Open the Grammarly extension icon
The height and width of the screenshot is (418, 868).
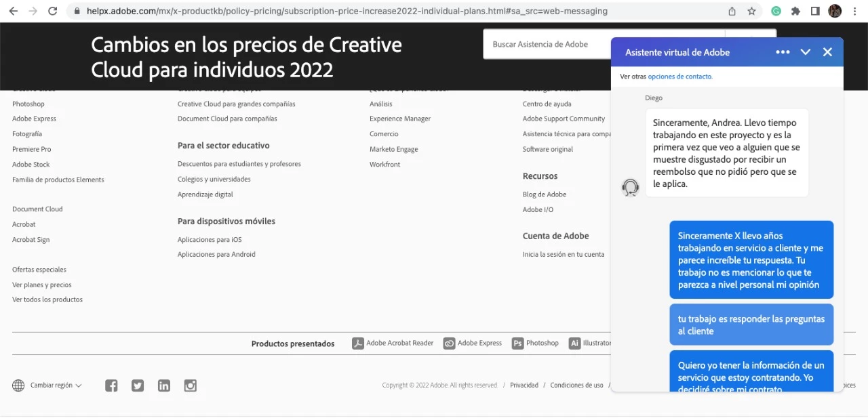pyautogui.click(x=776, y=12)
